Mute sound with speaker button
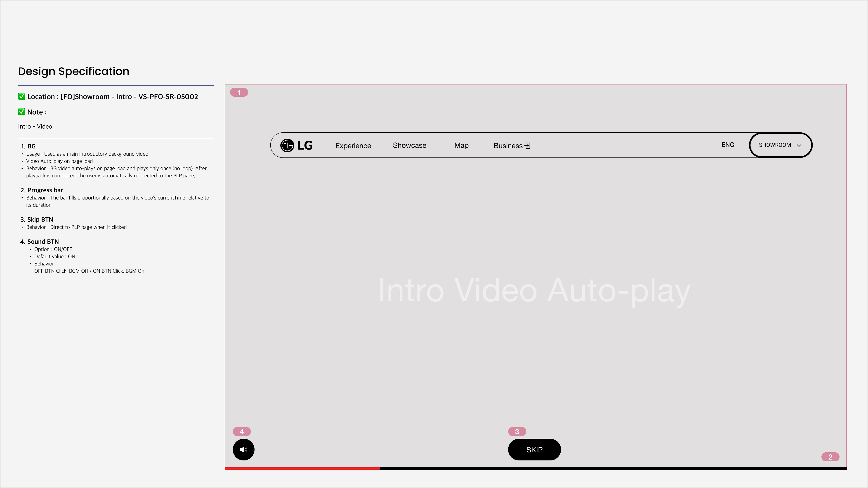The height and width of the screenshot is (488, 868). pyautogui.click(x=243, y=450)
